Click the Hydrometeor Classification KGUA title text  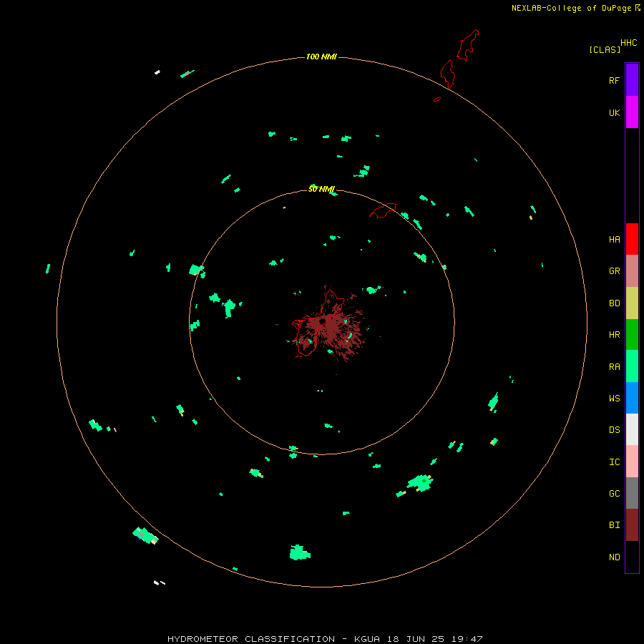(x=325, y=639)
